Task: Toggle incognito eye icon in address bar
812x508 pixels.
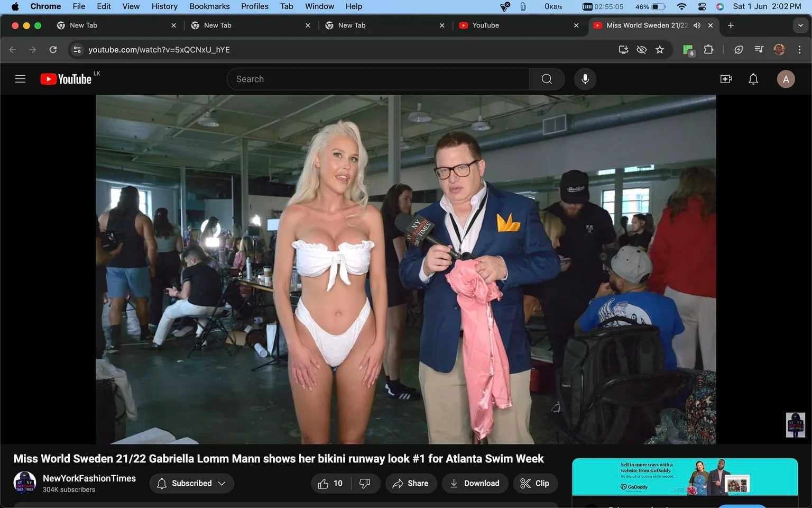Action: tap(641, 49)
